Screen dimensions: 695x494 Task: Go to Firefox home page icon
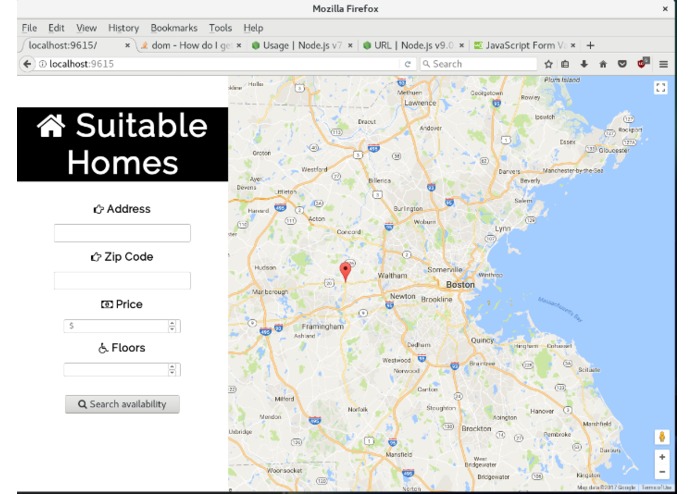point(603,64)
